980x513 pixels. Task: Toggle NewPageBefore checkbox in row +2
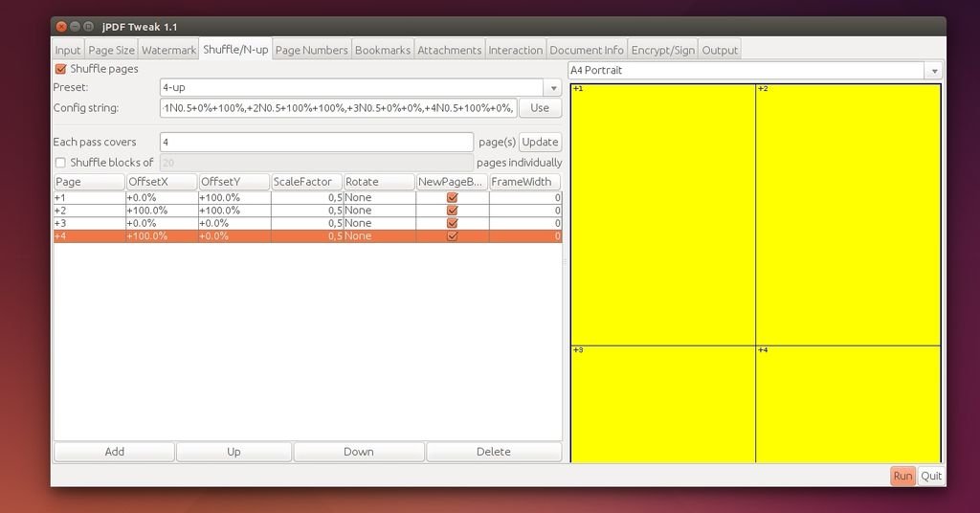coord(453,211)
